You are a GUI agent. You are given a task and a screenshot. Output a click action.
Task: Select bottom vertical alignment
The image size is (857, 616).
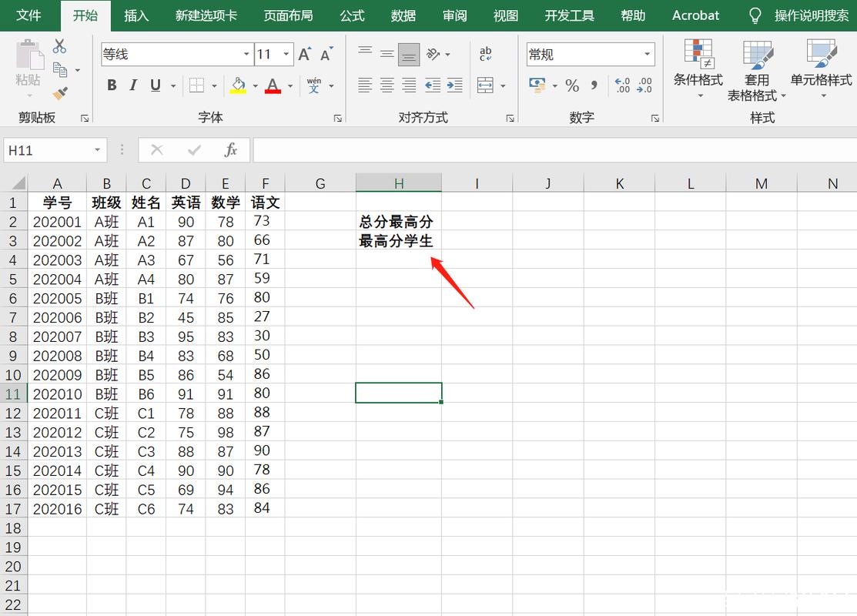(409, 54)
